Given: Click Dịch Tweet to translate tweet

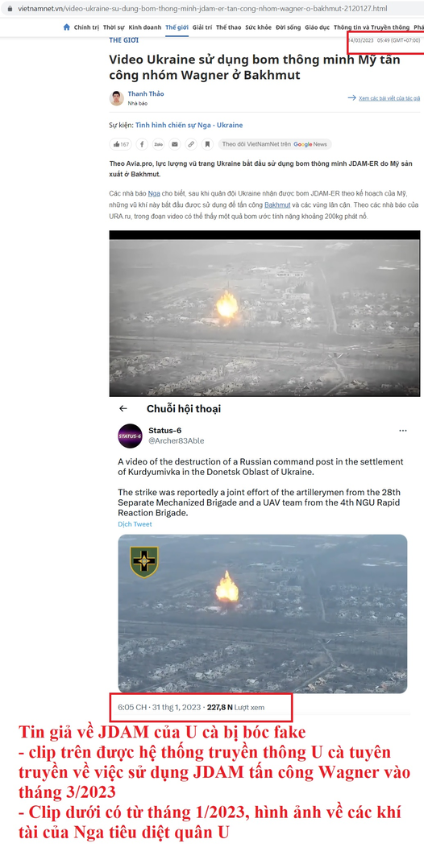Looking at the screenshot, I should [x=135, y=524].
